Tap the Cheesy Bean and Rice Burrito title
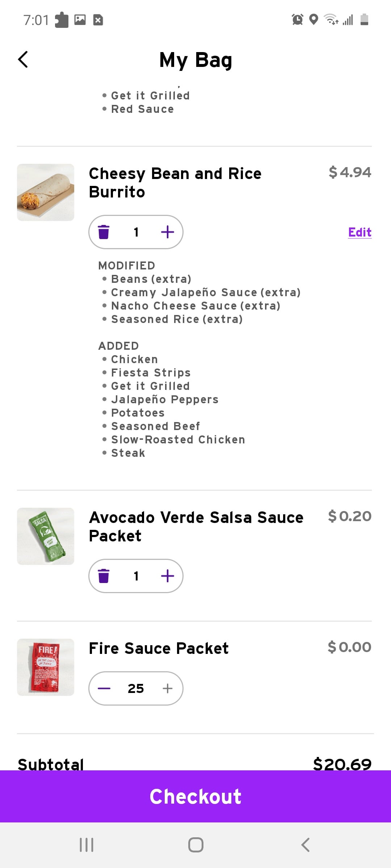Screen dimensions: 391x868 click(175, 183)
